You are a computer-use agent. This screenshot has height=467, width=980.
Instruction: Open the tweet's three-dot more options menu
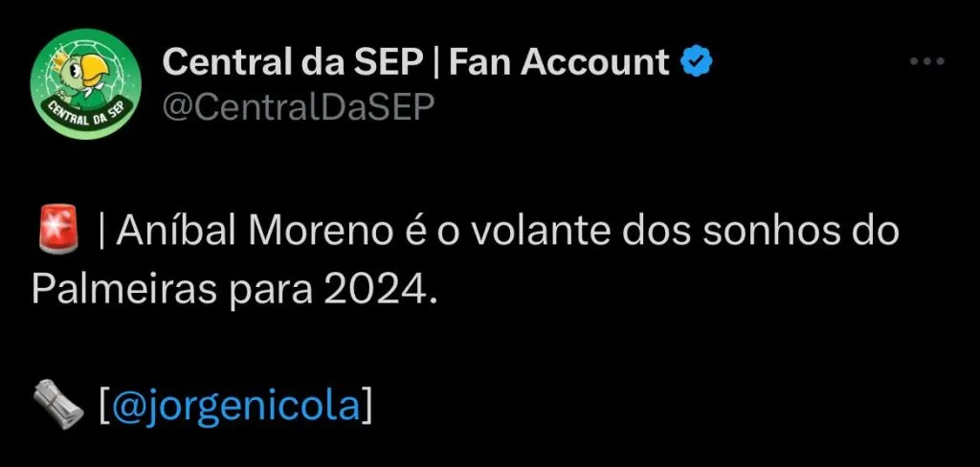pos(925,63)
